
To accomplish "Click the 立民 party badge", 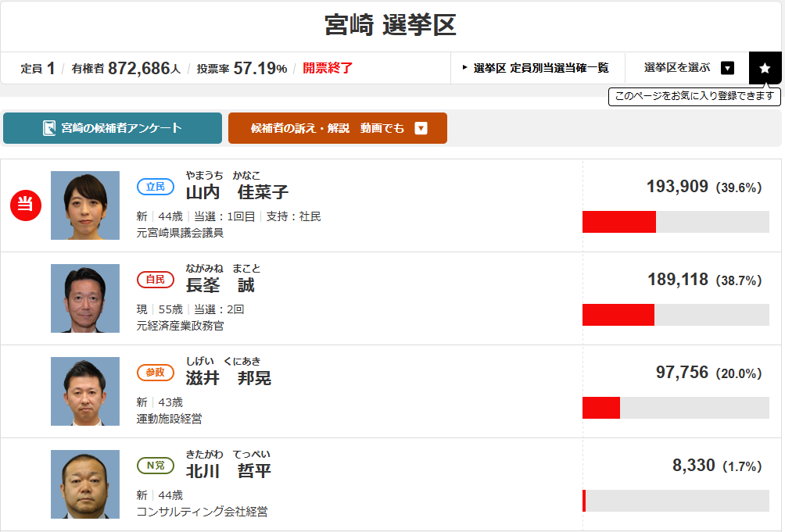I will [156, 187].
